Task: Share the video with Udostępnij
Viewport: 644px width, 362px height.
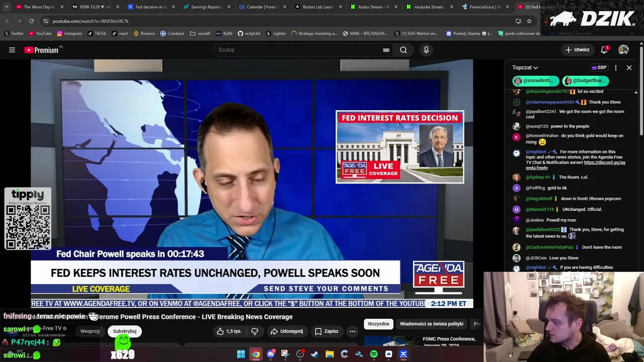Action: pos(287,331)
